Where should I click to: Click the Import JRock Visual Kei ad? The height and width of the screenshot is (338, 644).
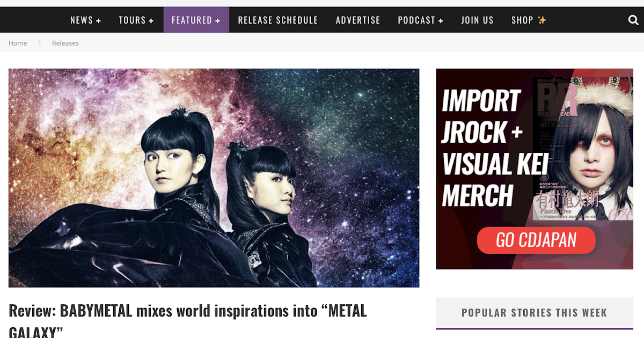click(535, 168)
